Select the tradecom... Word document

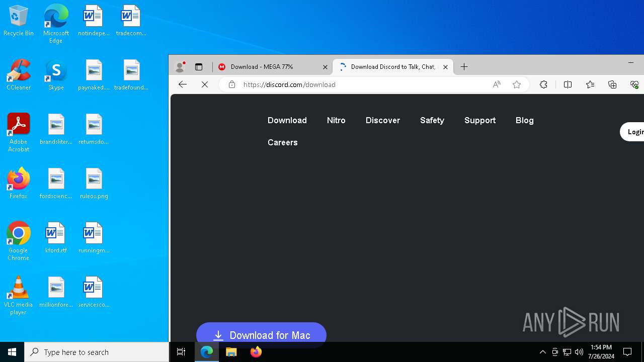coord(131,21)
